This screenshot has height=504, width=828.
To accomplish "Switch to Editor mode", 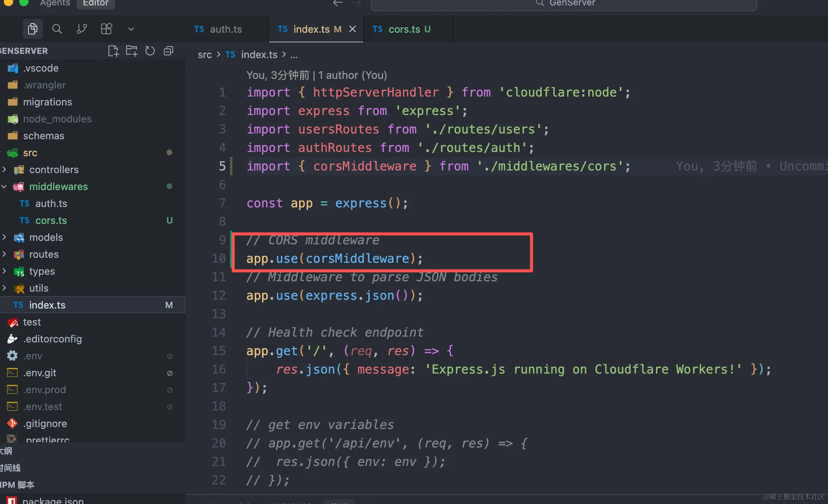I will [95, 3].
